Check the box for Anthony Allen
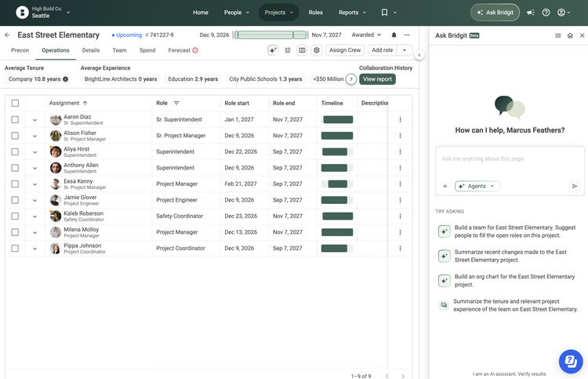This screenshot has height=379, width=588. (x=15, y=168)
